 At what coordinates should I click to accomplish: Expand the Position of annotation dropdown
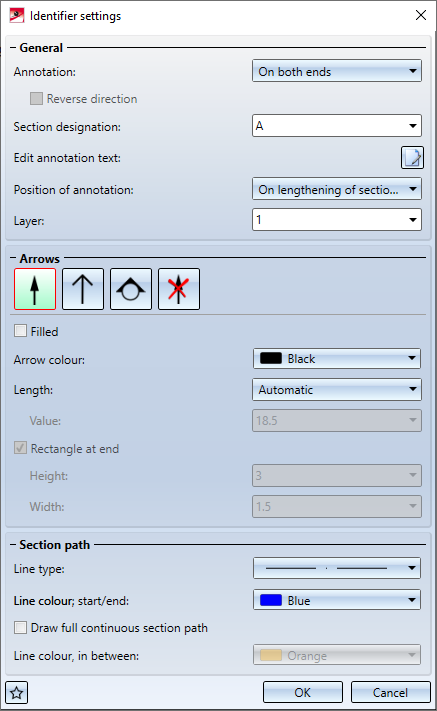click(337, 189)
